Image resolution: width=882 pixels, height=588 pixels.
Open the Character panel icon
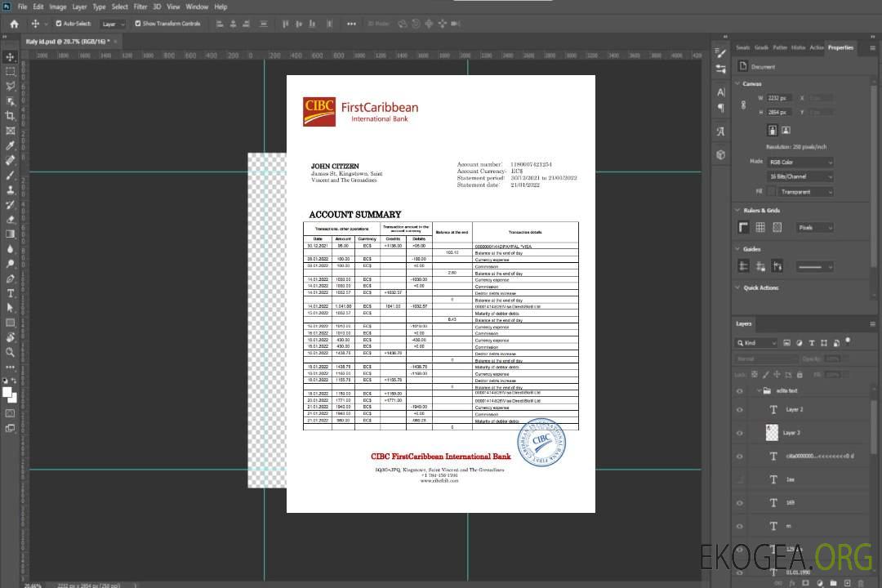720,92
